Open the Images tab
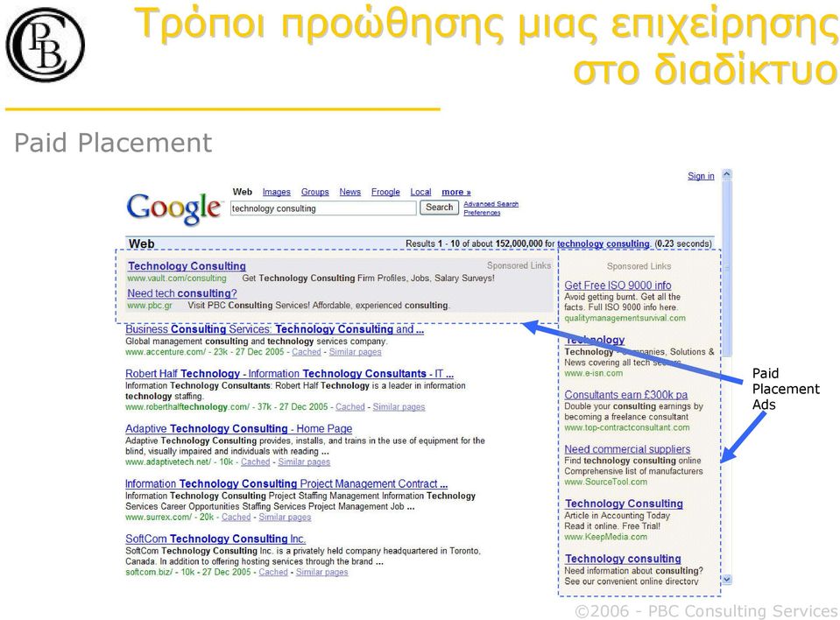 [x=277, y=192]
